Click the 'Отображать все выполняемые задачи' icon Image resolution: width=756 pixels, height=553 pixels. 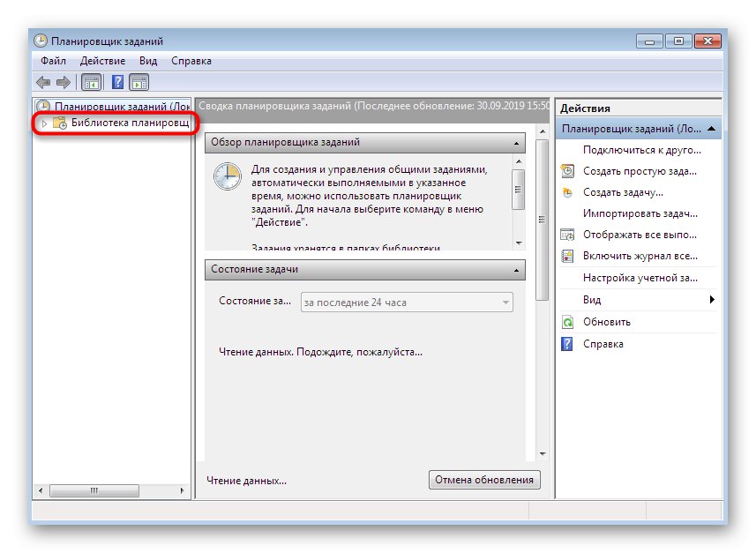[x=565, y=234]
